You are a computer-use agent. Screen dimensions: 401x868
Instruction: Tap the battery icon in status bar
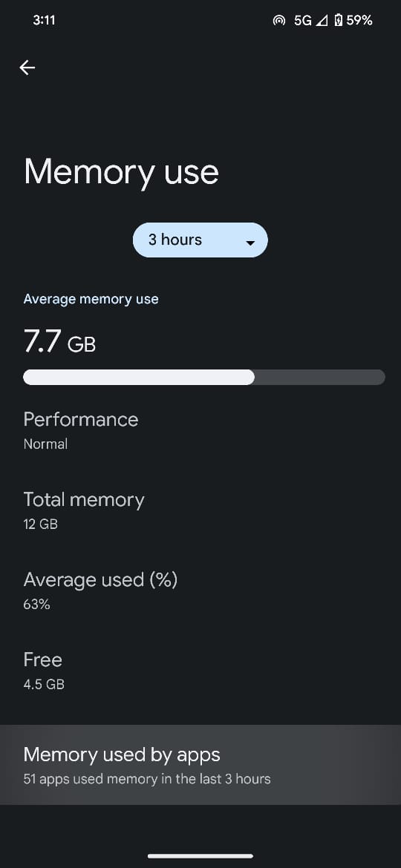339,21
